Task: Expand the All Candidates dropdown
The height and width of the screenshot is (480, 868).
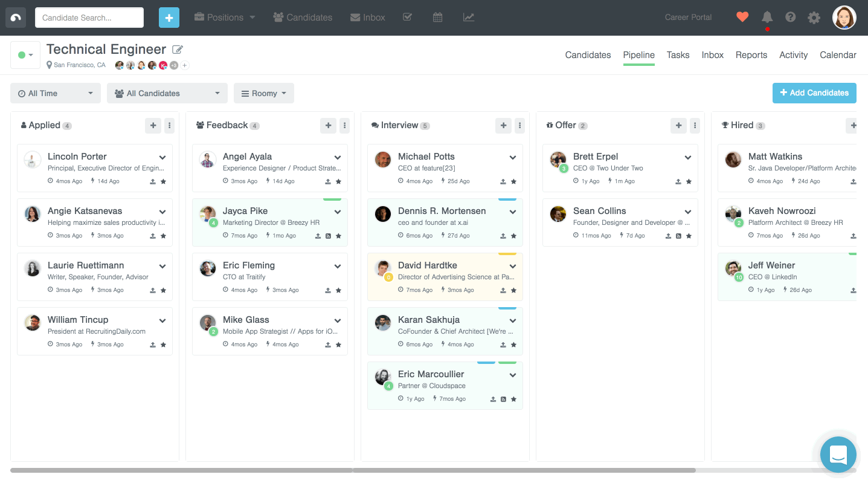Action: click(167, 93)
